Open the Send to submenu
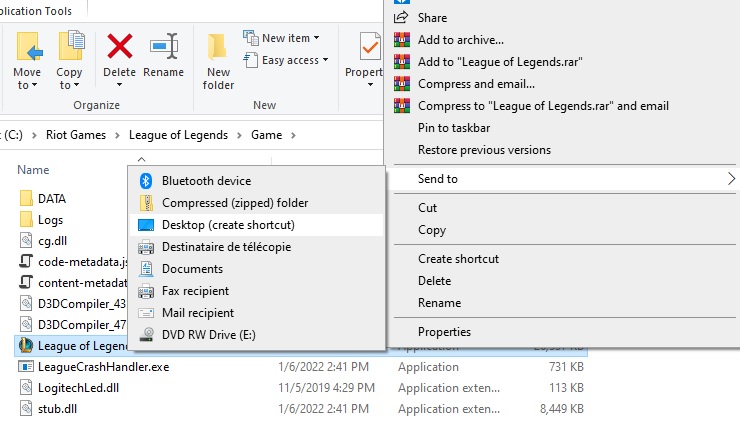Image resolution: width=740 pixels, height=434 pixels. pyautogui.click(x=564, y=179)
